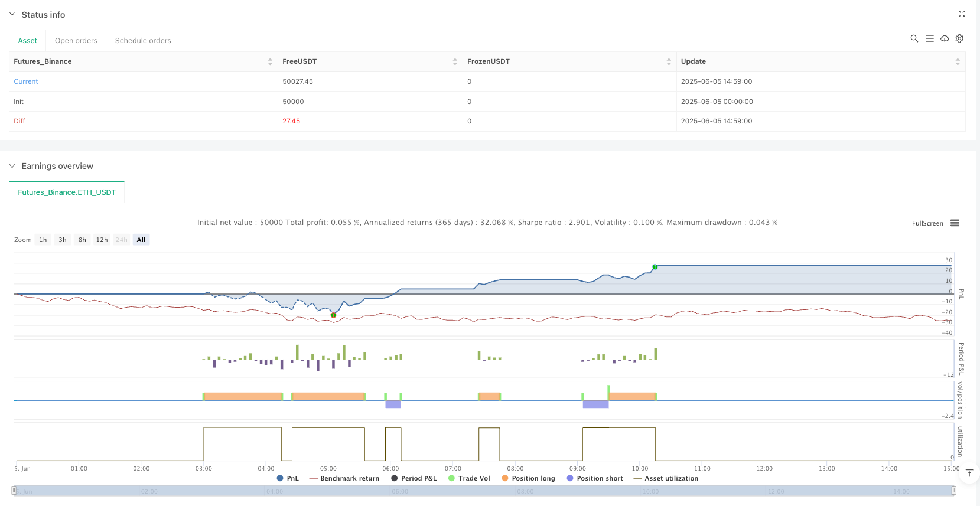Switch to the Open orders tab
Screen dimensions: 980x506
tap(76, 41)
